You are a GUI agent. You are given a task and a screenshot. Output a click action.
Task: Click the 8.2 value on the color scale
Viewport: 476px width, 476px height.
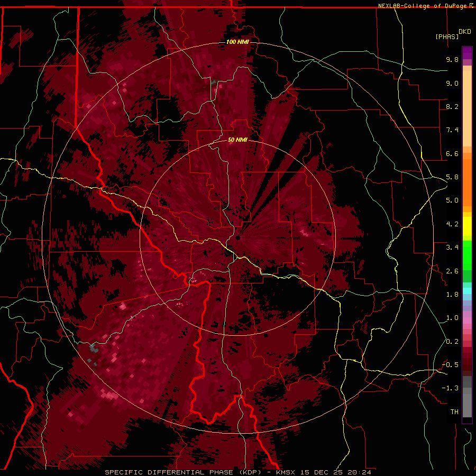pyautogui.click(x=452, y=106)
